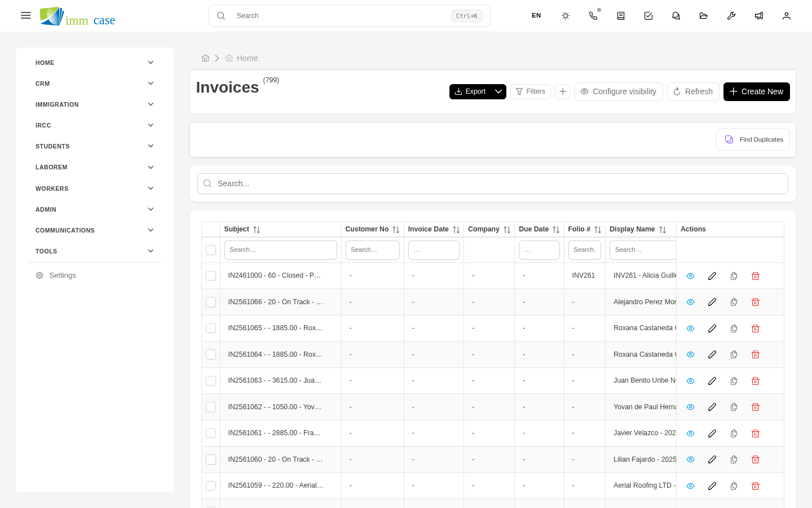Image resolution: width=812 pixels, height=508 pixels.
Task: Toggle the select-all checkbox in filter row
Action: tap(211, 250)
